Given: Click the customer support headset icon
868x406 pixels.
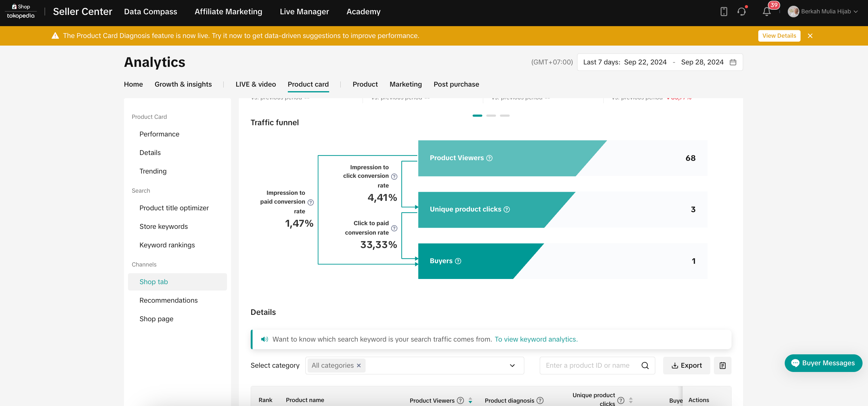Looking at the screenshot, I should [x=741, y=12].
